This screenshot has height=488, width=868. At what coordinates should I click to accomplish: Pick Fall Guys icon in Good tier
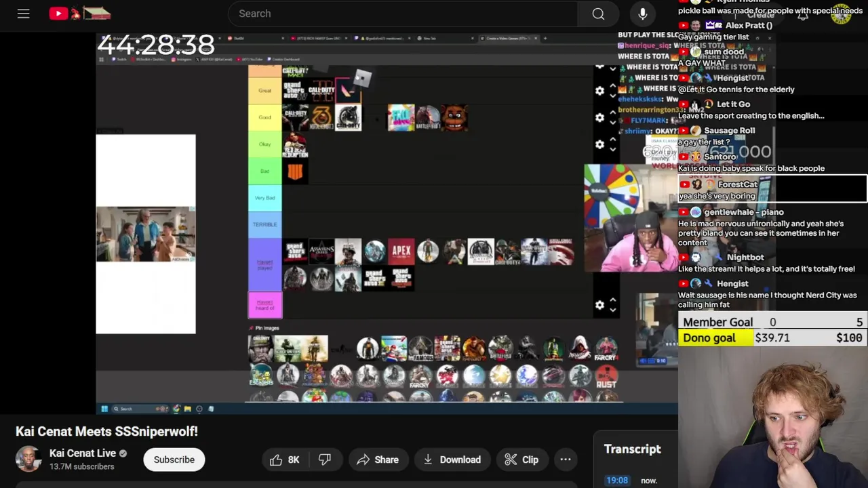[401, 117]
